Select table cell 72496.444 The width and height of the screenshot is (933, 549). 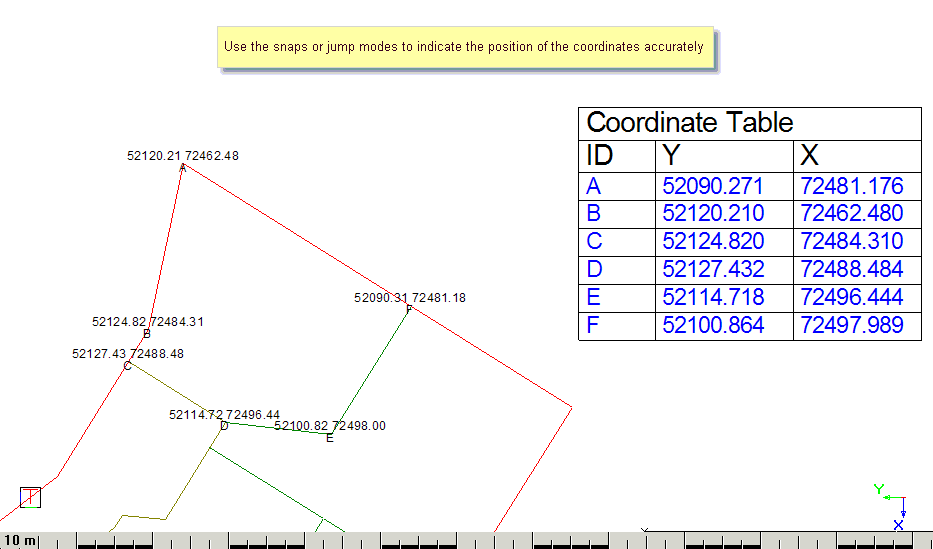pyautogui.click(x=857, y=298)
